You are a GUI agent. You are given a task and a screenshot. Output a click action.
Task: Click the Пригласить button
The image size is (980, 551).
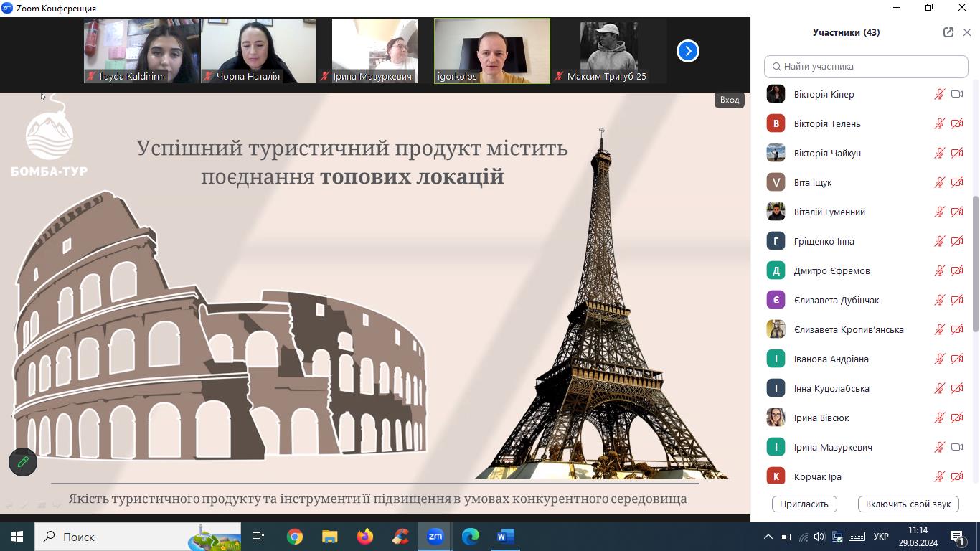coord(804,504)
